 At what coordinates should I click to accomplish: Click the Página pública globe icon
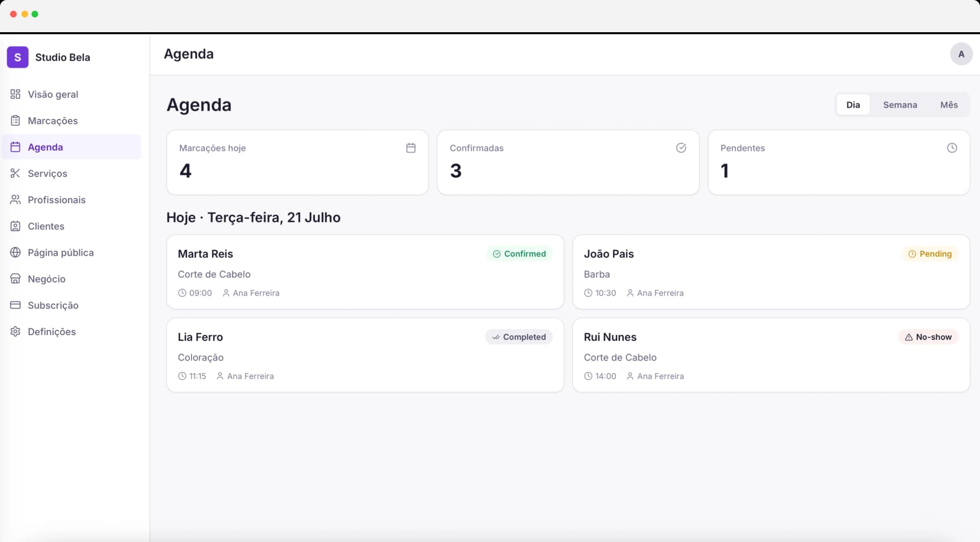pyautogui.click(x=15, y=252)
